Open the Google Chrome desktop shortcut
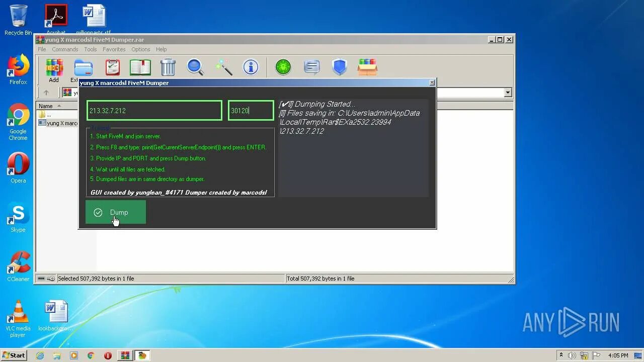 coord(18,122)
